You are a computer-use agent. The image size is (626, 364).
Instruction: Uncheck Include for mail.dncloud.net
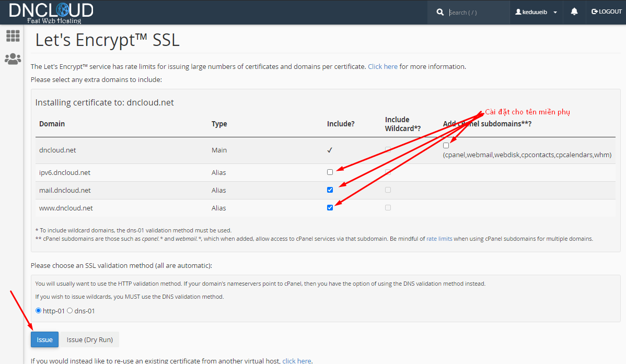[x=330, y=190]
